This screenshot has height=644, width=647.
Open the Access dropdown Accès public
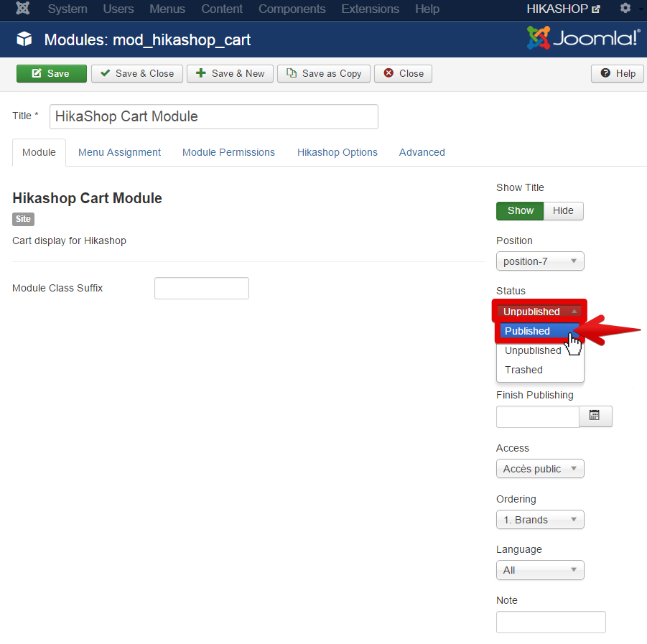click(x=540, y=469)
